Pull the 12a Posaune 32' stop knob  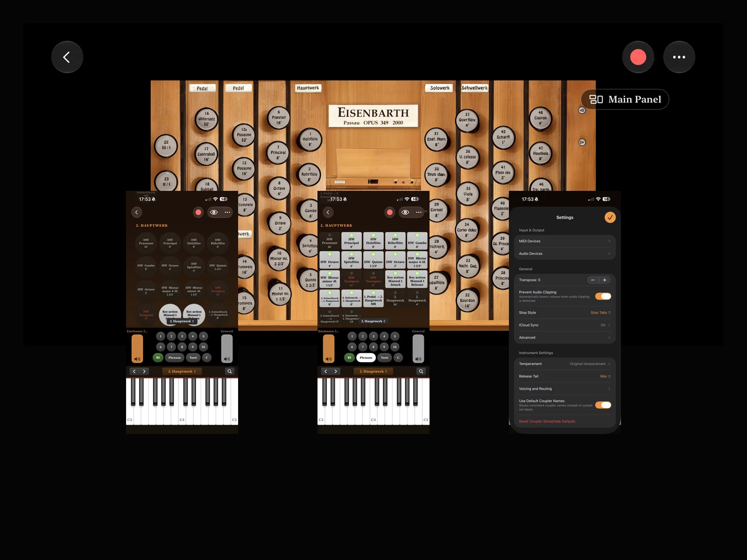pyautogui.click(x=244, y=135)
